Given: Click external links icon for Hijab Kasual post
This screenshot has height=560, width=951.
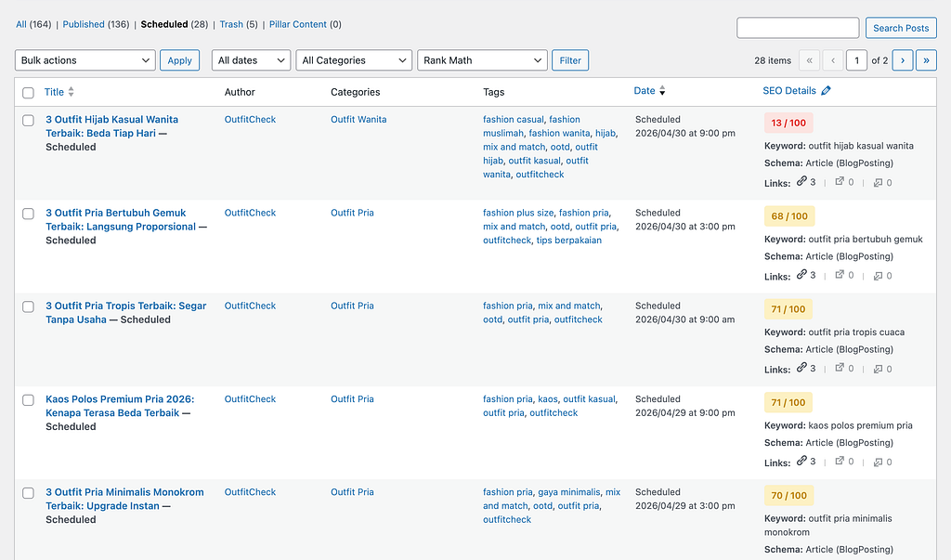Looking at the screenshot, I should pyautogui.click(x=840, y=181).
